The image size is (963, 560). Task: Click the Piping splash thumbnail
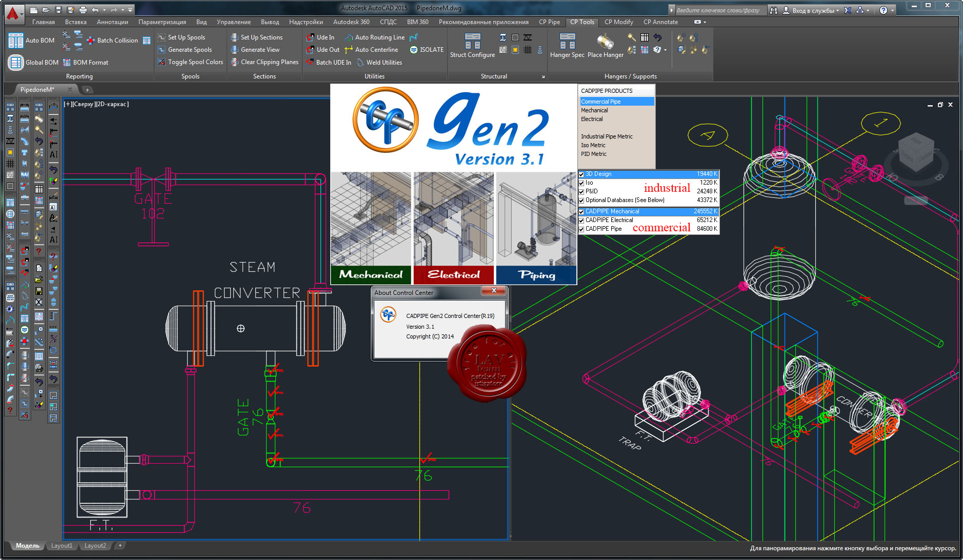(x=536, y=228)
